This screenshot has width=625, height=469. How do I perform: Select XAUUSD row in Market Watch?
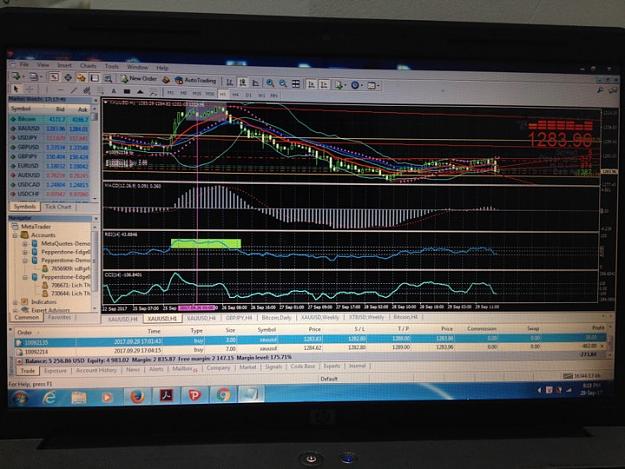click(x=50, y=128)
